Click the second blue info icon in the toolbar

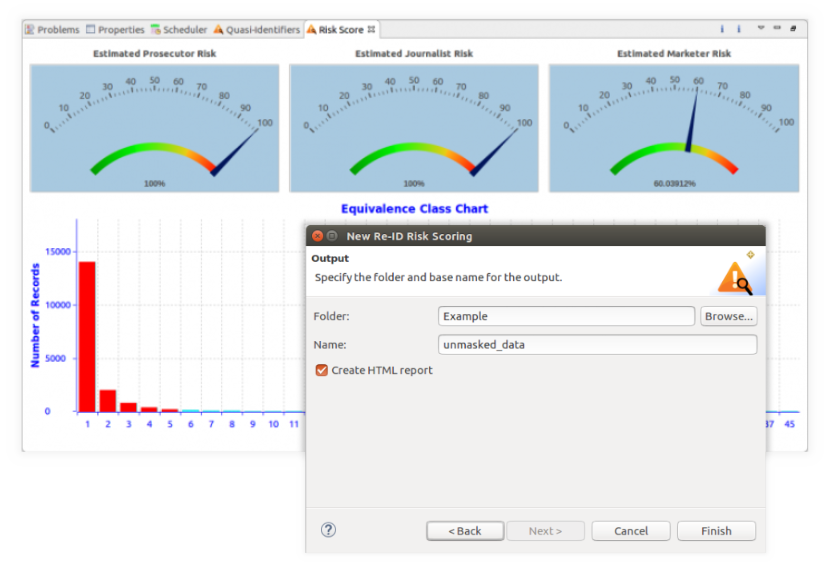(738, 29)
